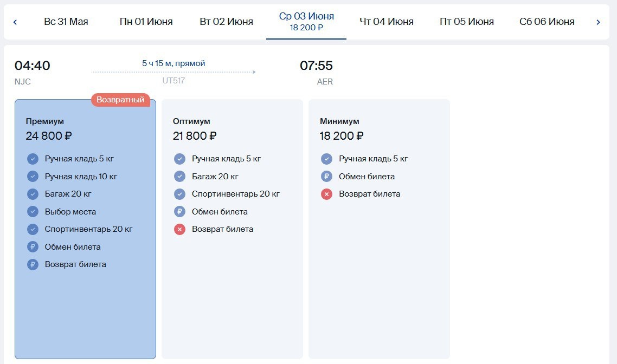Click previous dates arrow in date strip
Viewport: 617px width, 364px height.
[15, 22]
